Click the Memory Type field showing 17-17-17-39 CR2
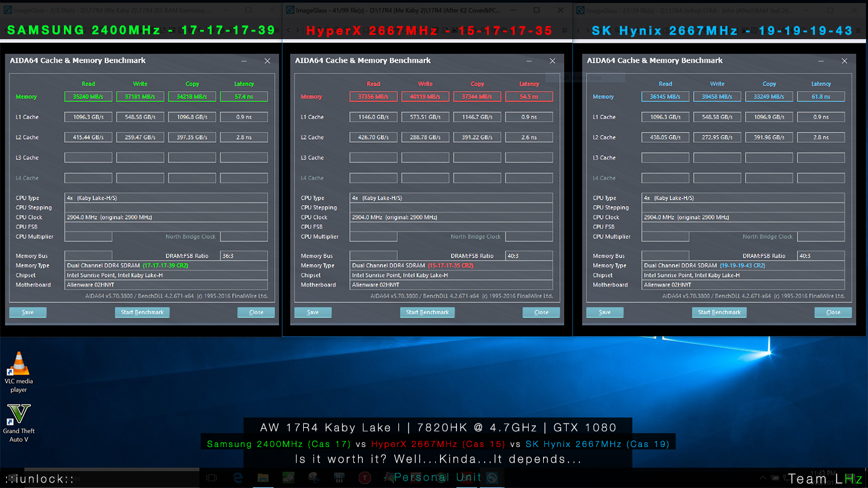868x488 pixels. (x=166, y=265)
